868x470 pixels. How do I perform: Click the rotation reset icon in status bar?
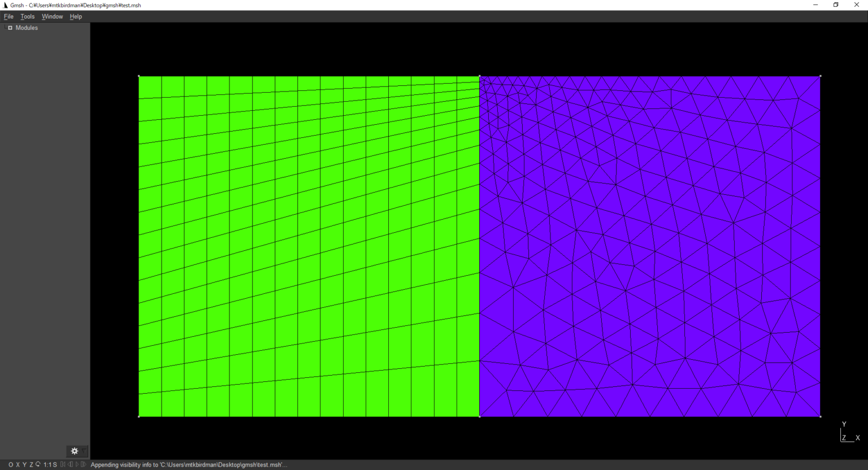(37, 464)
